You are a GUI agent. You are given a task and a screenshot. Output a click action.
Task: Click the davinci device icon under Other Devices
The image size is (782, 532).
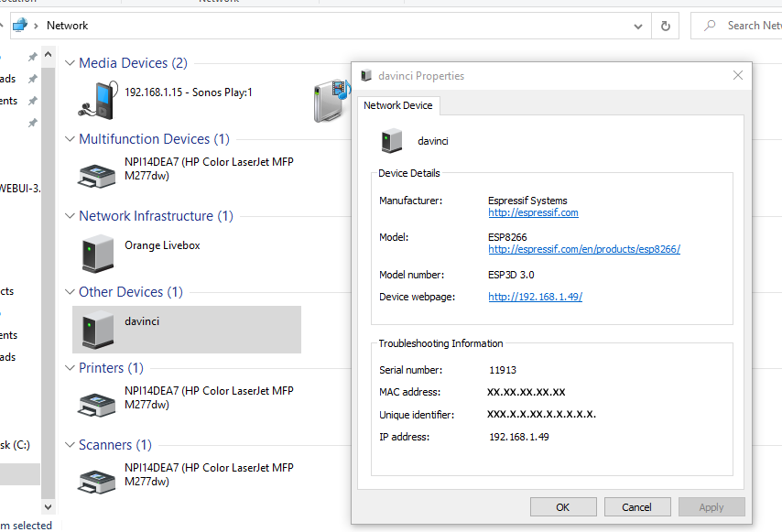point(98,330)
